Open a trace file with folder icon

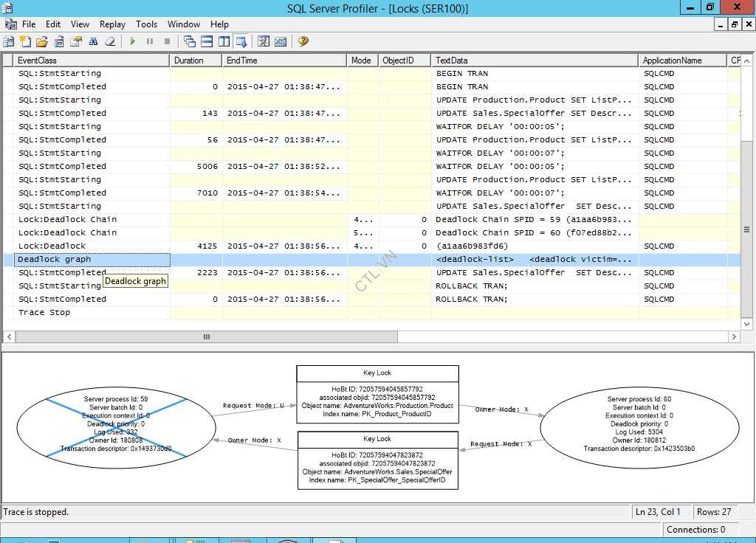point(42,41)
